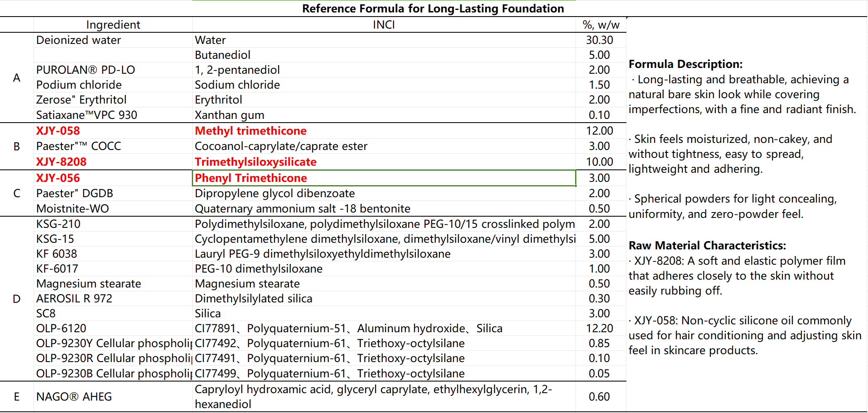Click the 'PEG-10 dimethylsiloxane' cell

click(x=384, y=269)
